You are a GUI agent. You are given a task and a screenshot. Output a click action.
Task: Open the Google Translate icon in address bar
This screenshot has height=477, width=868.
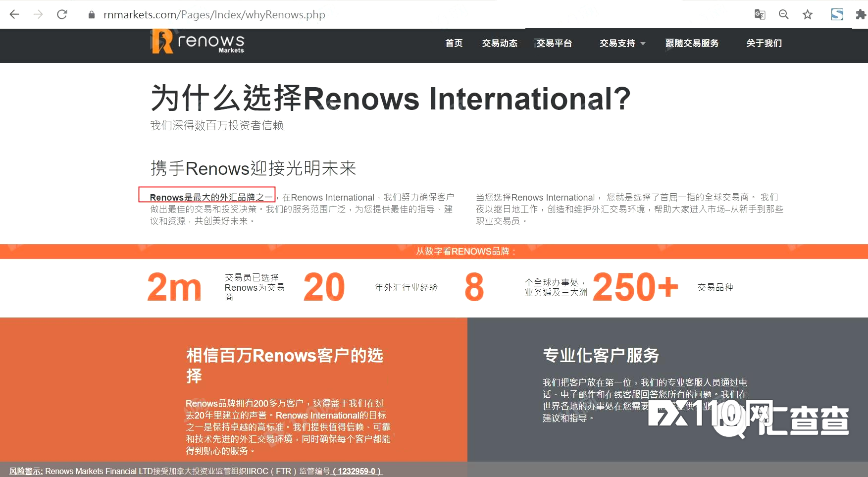click(x=760, y=14)
